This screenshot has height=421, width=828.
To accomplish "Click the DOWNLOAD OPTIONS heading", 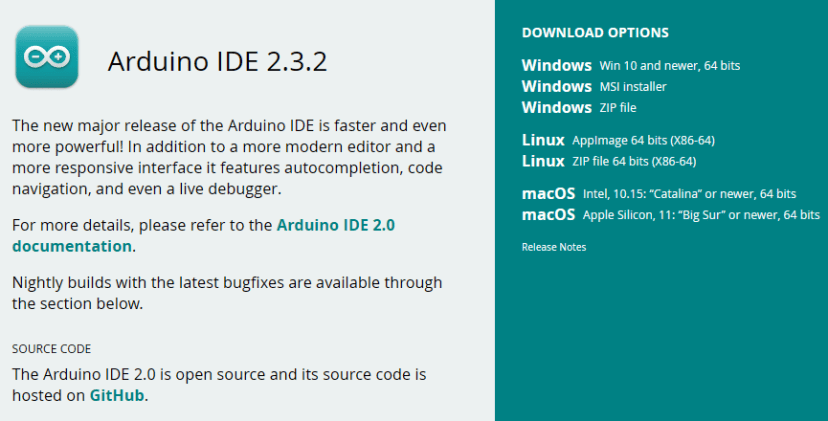I will [595, 33].
